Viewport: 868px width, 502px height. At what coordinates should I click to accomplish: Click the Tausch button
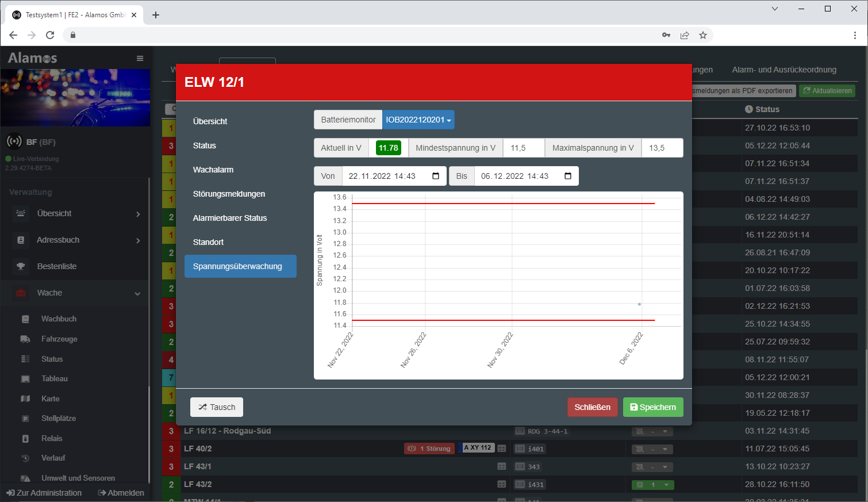point(217,407)
